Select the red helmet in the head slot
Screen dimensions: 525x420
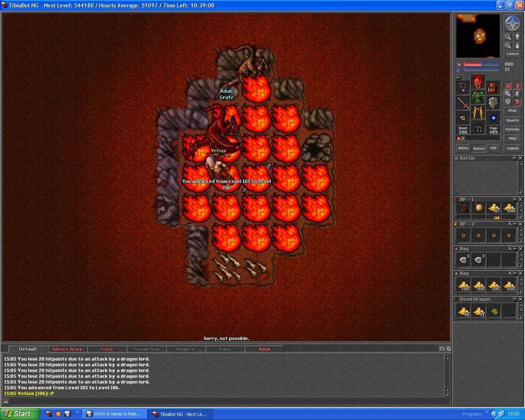[x=478, y=82]
